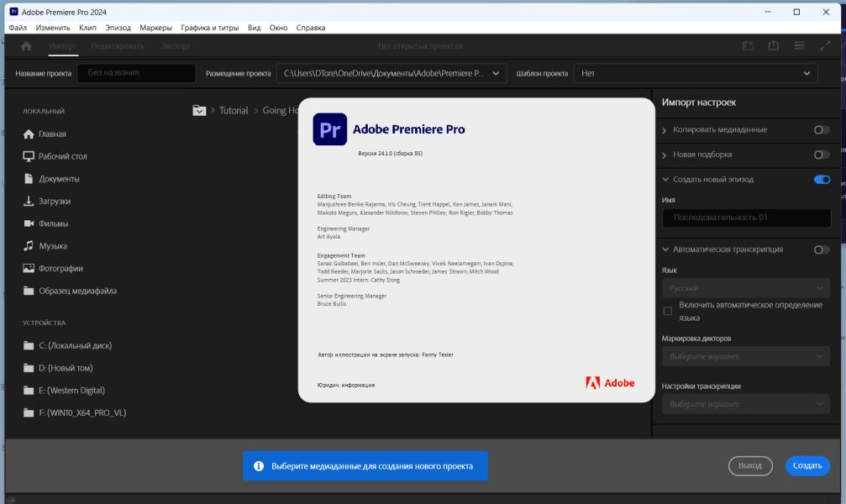Enable Автоматическая транскрипция switch

click(821, 249)
